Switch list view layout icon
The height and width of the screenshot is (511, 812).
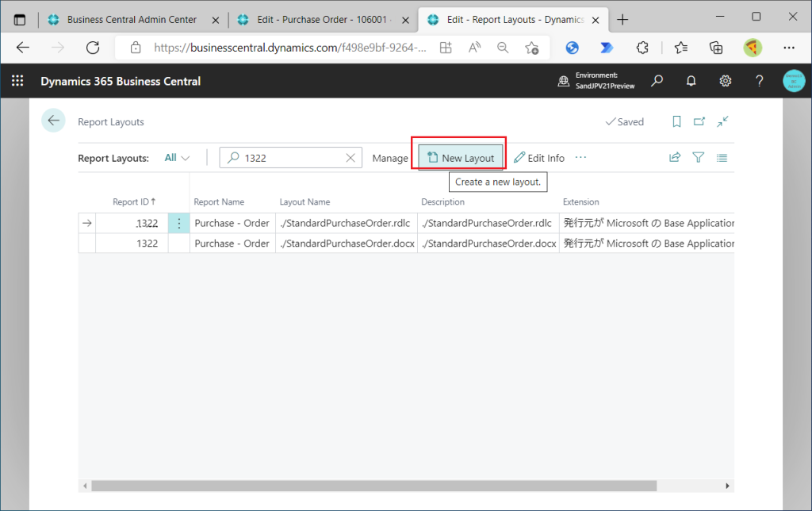(722, 158)
